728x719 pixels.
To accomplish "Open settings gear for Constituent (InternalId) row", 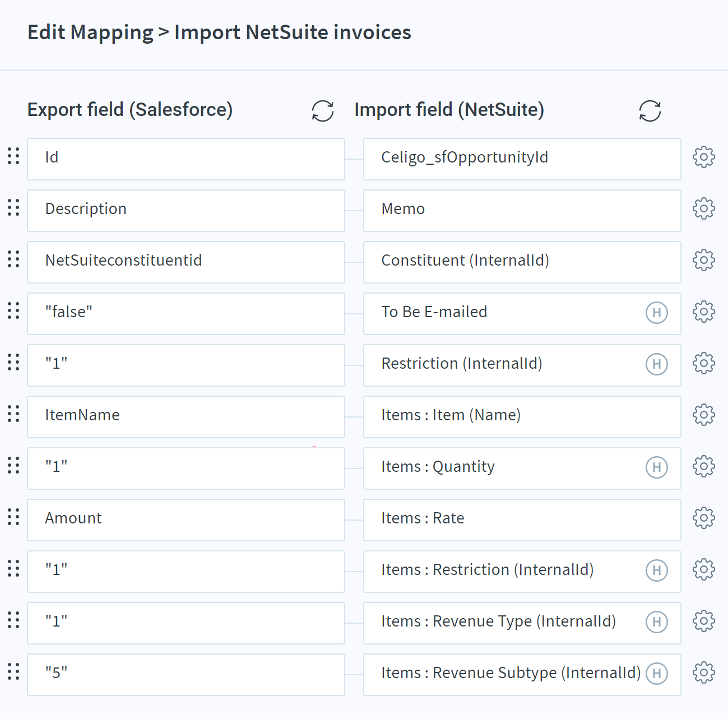I will (704, 260).
